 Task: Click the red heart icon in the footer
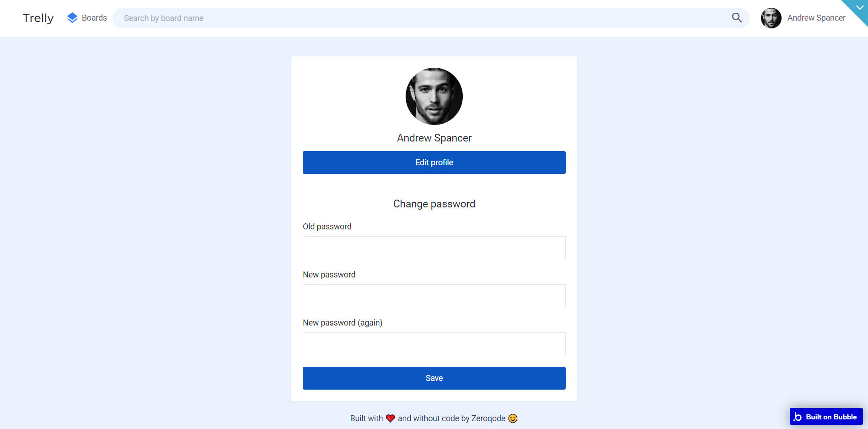click(391, 418)
